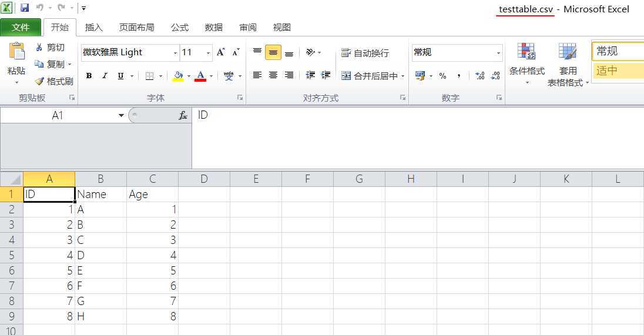The width and height of the screenshot is (644, 335).
Task: Click the phonetic guide 文 icon
Action: (229, 76)
